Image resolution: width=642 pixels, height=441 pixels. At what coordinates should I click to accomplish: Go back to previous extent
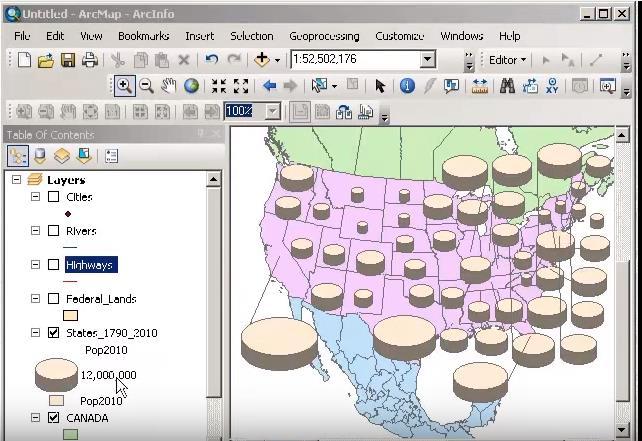pyautogui.click(x=269, y=86)
